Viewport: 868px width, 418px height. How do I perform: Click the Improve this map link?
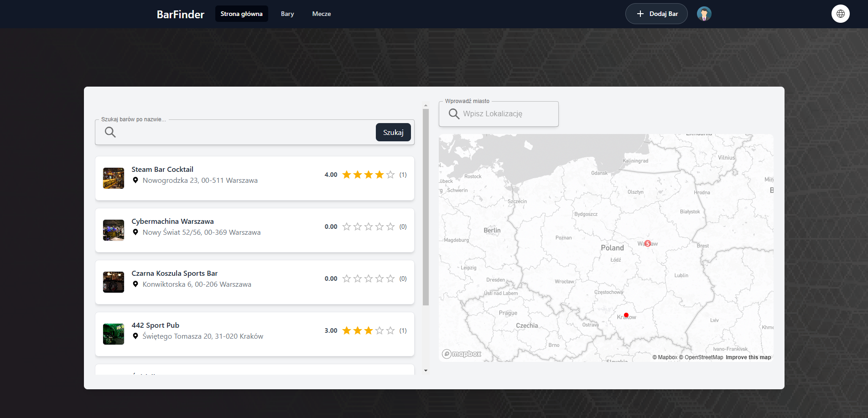click(748, 357)
